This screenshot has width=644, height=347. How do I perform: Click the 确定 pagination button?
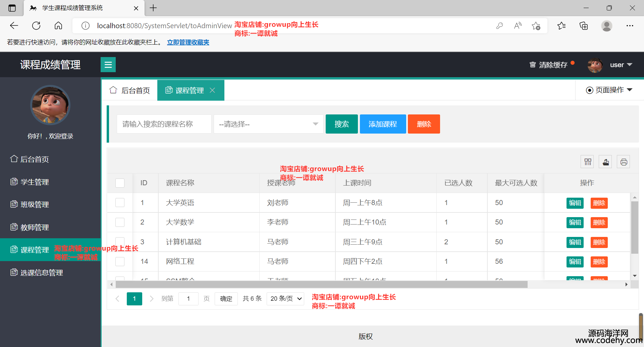pos(226,299)
